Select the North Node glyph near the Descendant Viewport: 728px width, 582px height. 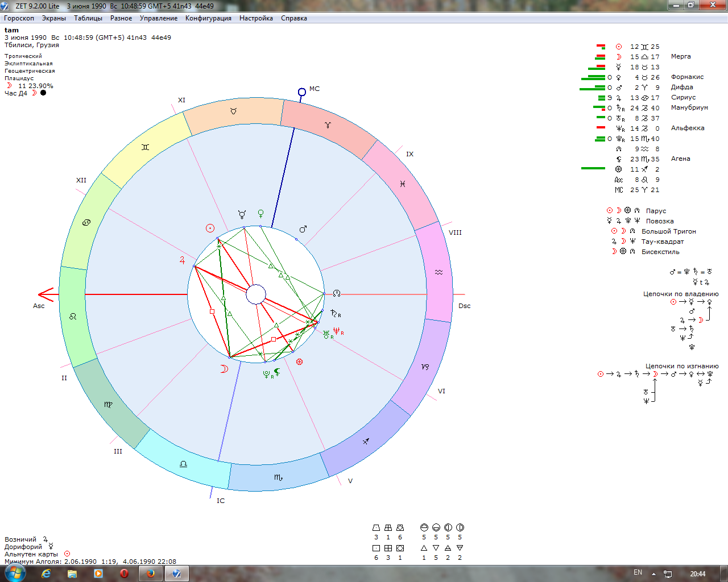point(337,293)
